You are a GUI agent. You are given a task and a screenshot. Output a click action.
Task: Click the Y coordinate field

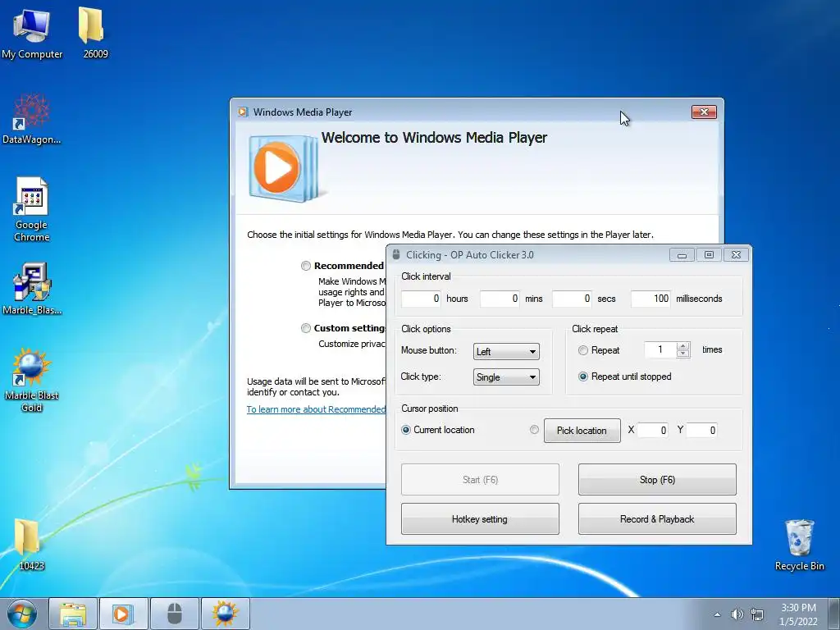click(701, 430)
